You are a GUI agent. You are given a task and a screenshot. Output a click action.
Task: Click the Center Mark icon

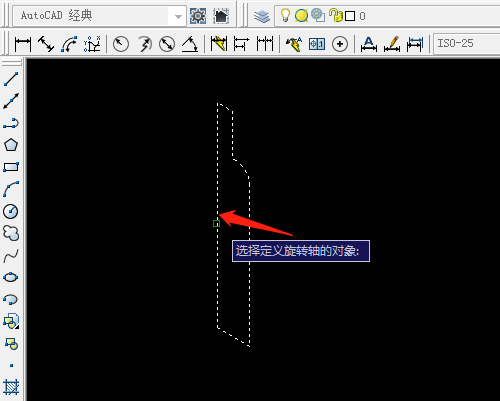(340, 44)
